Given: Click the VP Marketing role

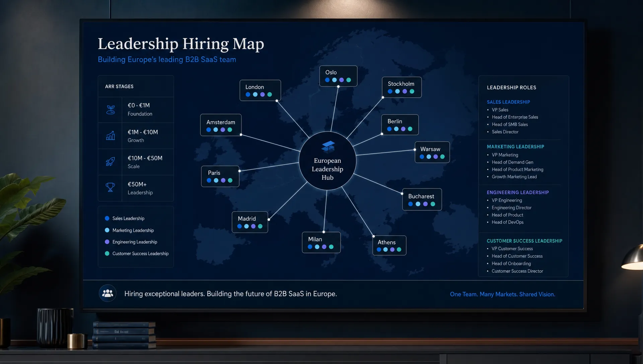Looking at the screenshot, I should [x=505, y=155].
